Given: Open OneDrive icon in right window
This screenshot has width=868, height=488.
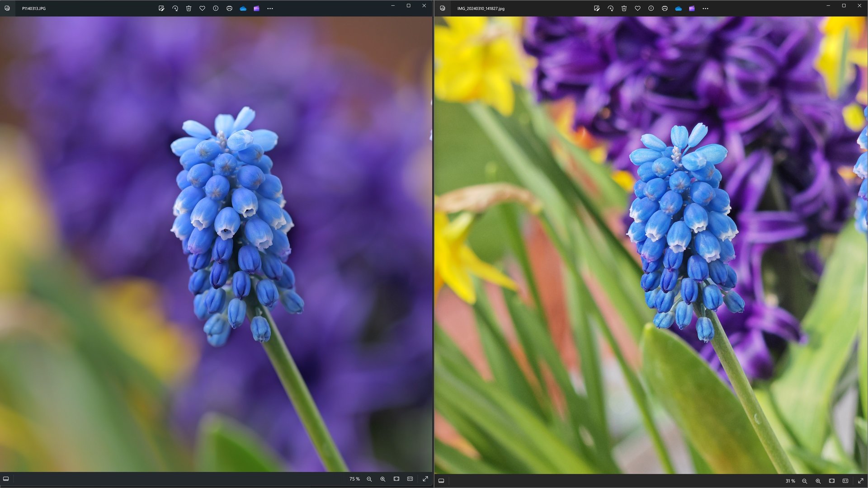Looking at the screenshot, I should point(678,8).
